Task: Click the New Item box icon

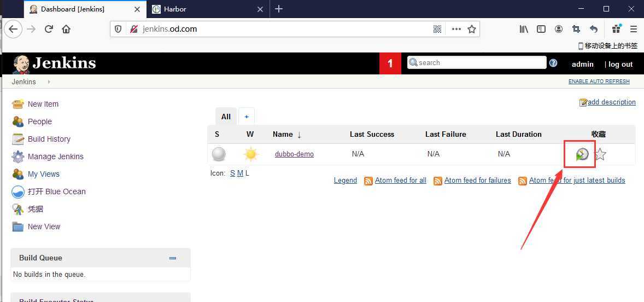Action: pos(17,104)
